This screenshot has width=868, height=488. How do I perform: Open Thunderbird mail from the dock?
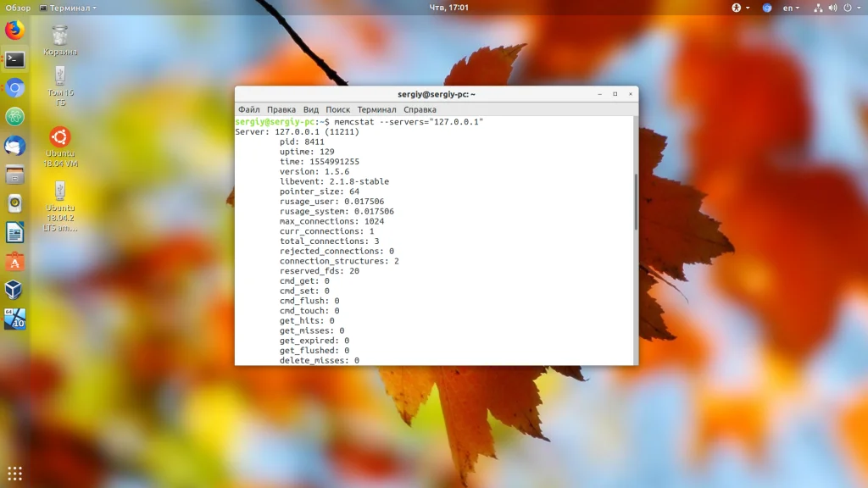click(x=15, y=146)
